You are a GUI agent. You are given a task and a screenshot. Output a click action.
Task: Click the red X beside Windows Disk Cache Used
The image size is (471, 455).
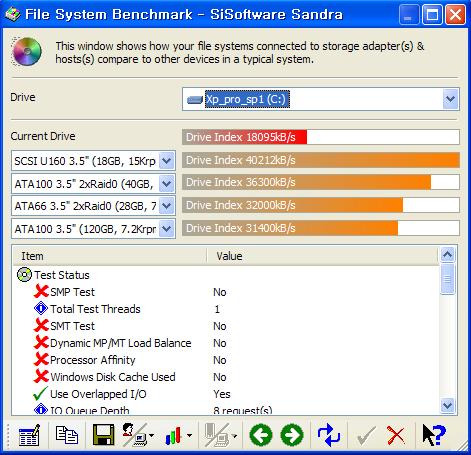41,376
